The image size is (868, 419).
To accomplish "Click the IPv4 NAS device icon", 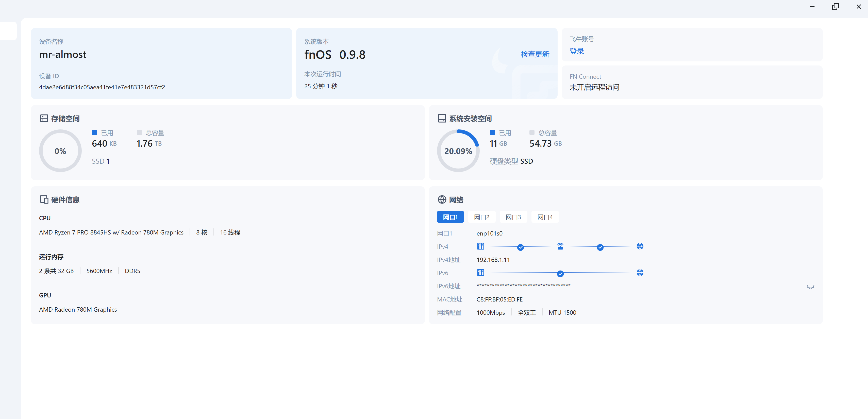I will click(480, 246).
